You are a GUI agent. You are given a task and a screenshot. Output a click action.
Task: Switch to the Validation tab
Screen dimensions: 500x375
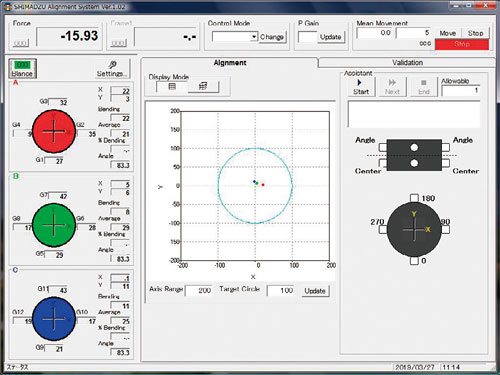407,63
